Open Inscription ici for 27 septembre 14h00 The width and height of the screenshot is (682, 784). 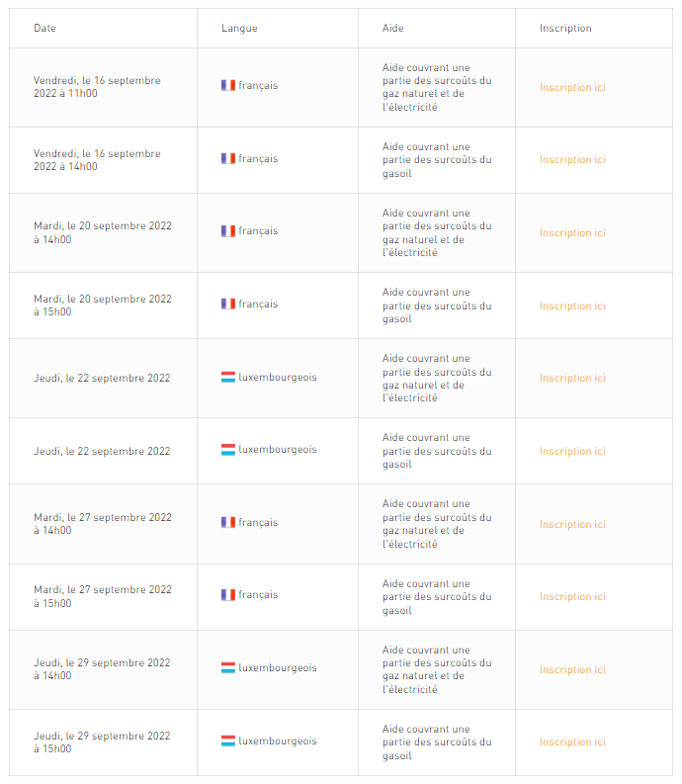pos(572,525)
